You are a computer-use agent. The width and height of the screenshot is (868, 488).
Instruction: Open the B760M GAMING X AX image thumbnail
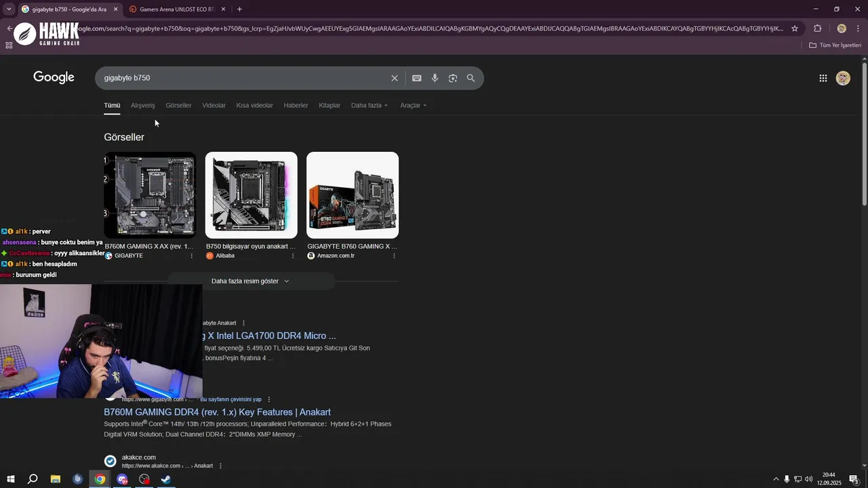(150, 195)
